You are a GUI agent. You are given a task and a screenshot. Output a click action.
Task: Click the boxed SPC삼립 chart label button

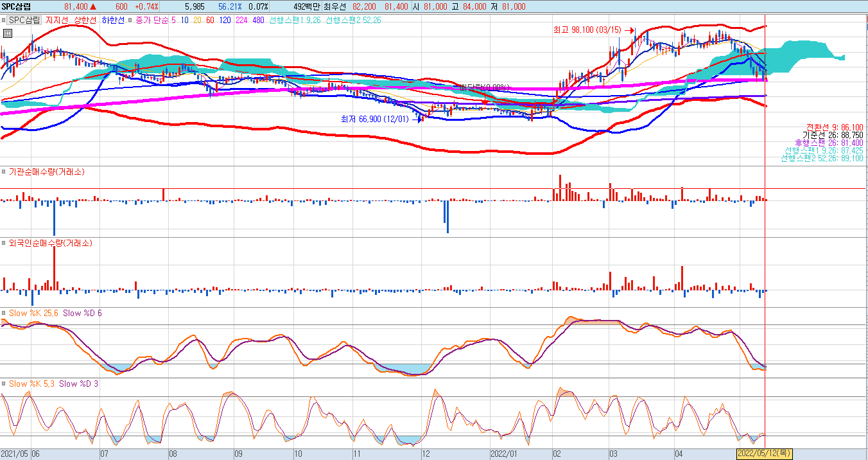coord(24,20)
